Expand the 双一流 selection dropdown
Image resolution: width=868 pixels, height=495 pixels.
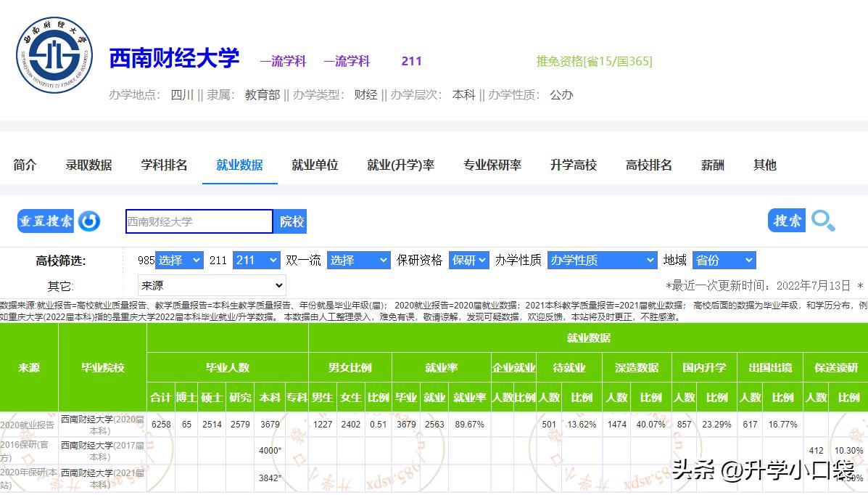tap(358, 259)
